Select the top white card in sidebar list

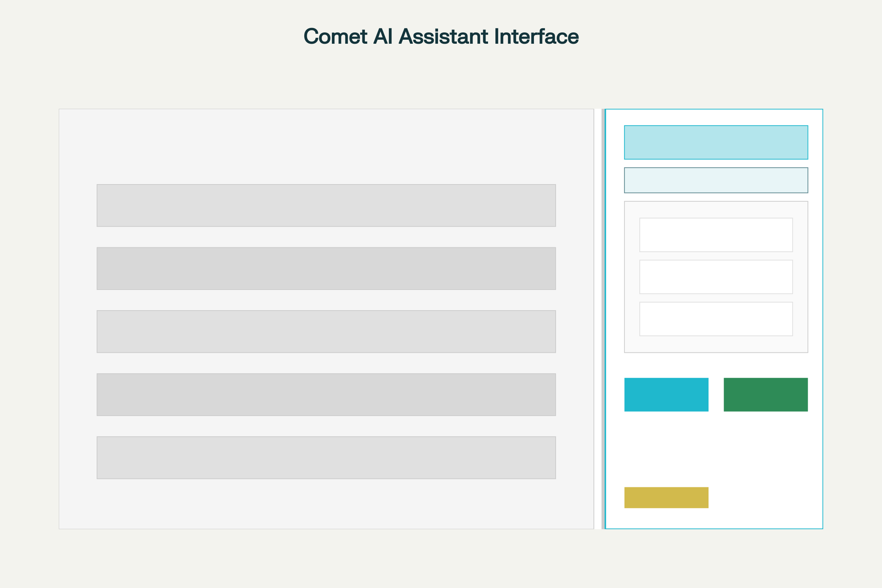coord(716,235)
